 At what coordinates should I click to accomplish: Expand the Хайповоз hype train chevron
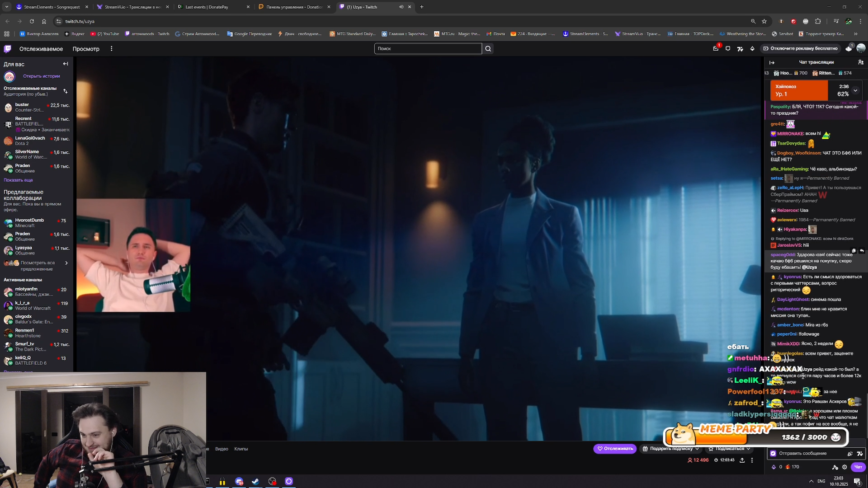tap(855, 90)
